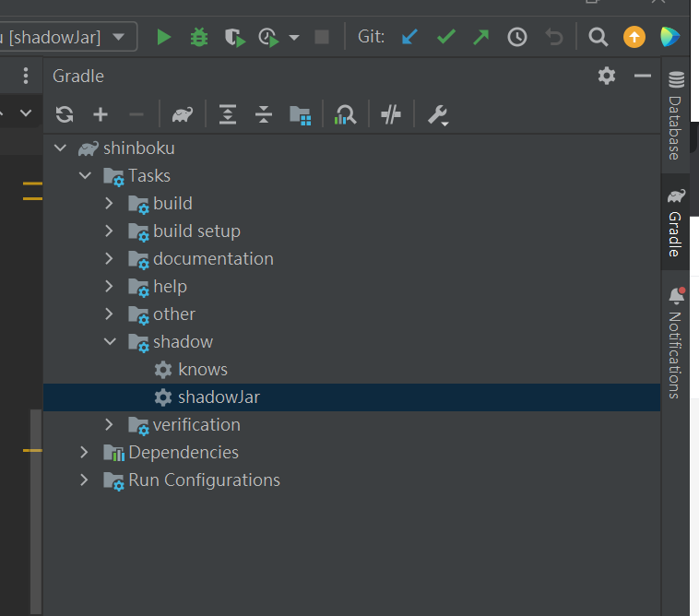The height and width of the screenshot is (616, 699).
Task: Update project with Git blue arrow
Action: click(x=409, y=37)
